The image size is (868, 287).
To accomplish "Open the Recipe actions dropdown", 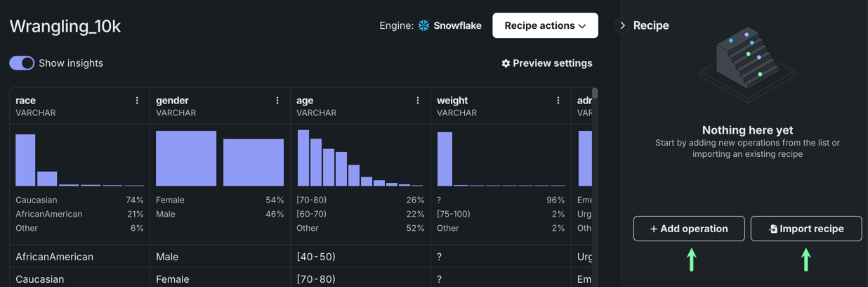I will tap(544, 25).
